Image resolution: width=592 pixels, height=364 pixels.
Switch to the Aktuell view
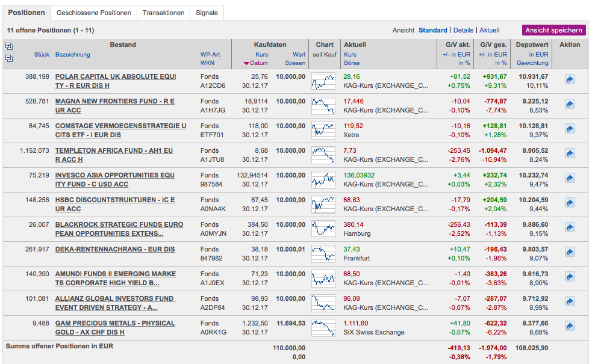490,30
